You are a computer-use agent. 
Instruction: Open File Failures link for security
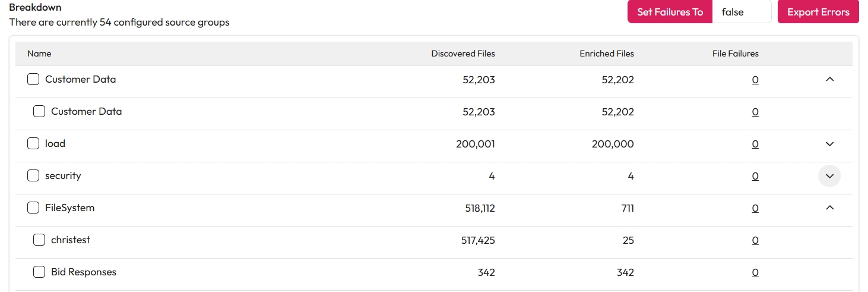tap(755, 176)
